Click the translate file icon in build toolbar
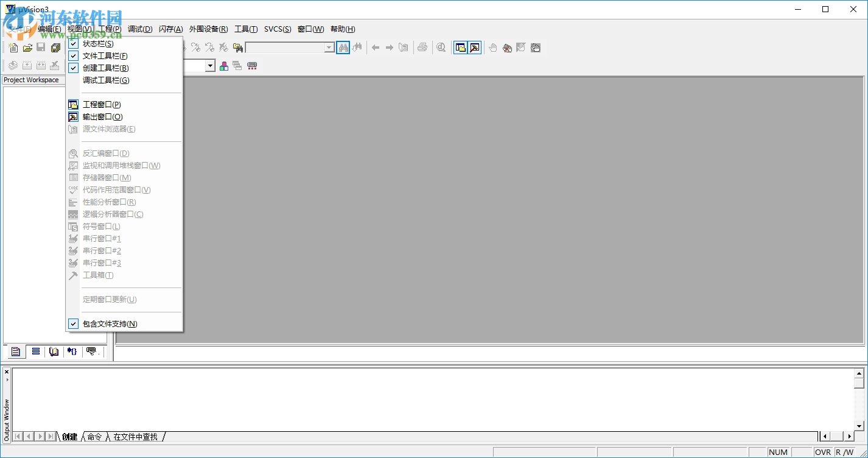Image resolution: width=868 pixels, height=458 pixels. (13, 66)
